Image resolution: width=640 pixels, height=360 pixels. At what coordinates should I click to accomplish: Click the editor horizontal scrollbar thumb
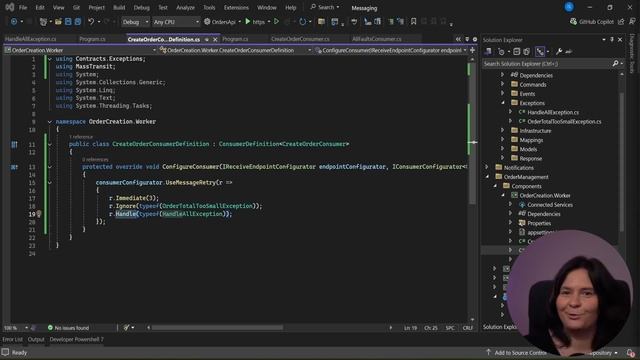217,327
